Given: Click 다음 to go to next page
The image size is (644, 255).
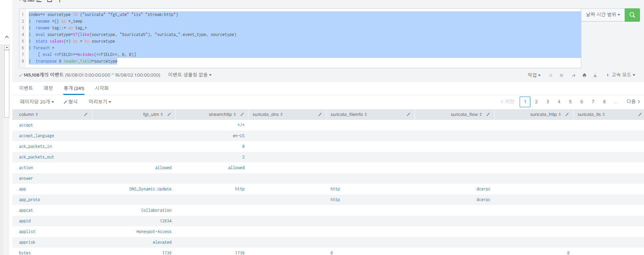Looking at the screenshot, I should tap(633, 102).
